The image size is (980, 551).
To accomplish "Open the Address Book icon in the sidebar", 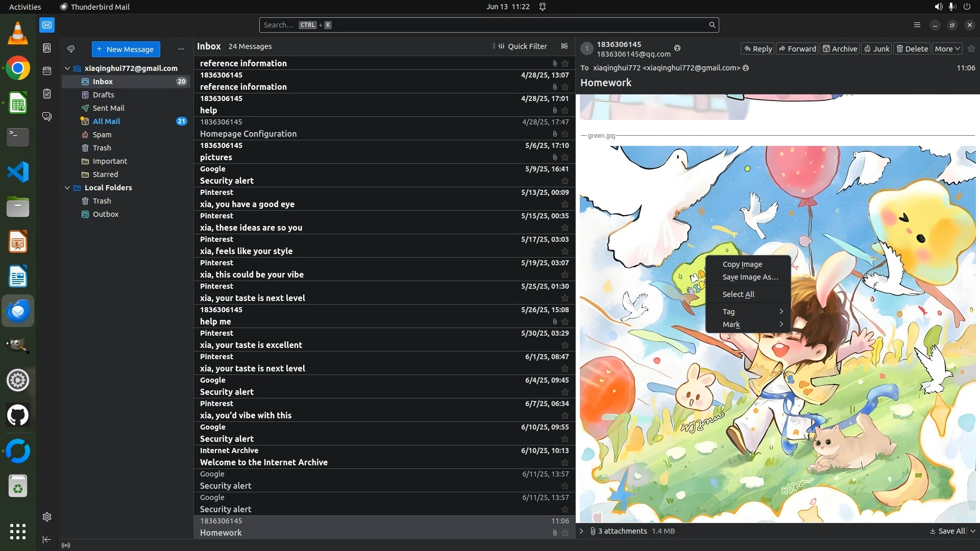I will (x=47, y=48).
